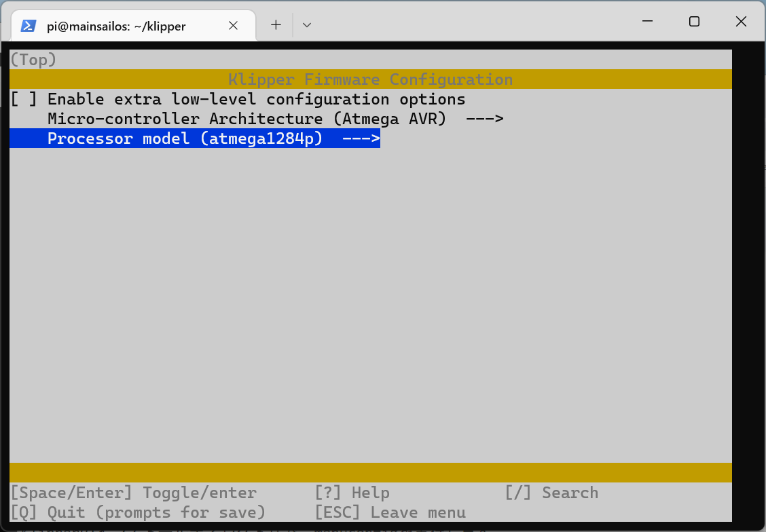
Task: Open Micro-controller Architecture (Atmega AVR) submenu
Action: (x=276, y=119)
